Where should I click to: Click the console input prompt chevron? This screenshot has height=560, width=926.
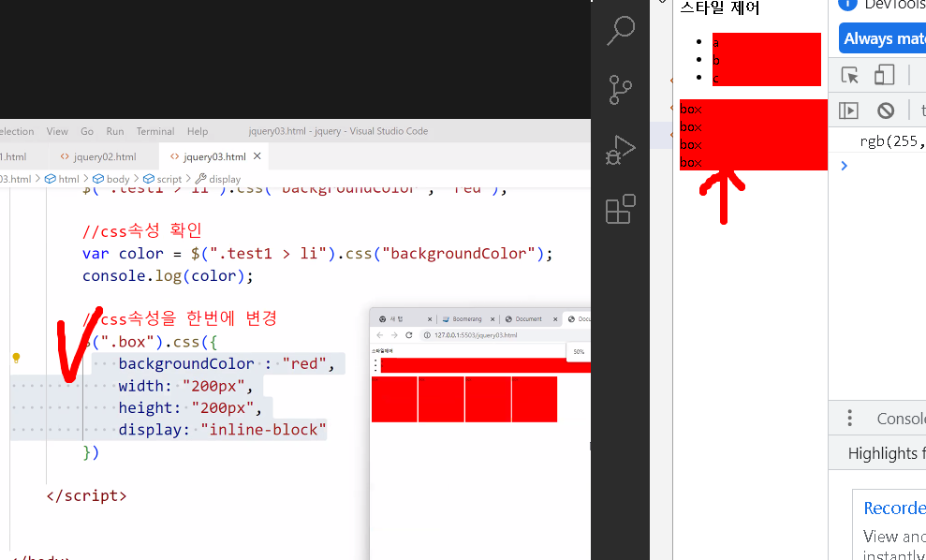pyautogui.click(x=844, y=166)
